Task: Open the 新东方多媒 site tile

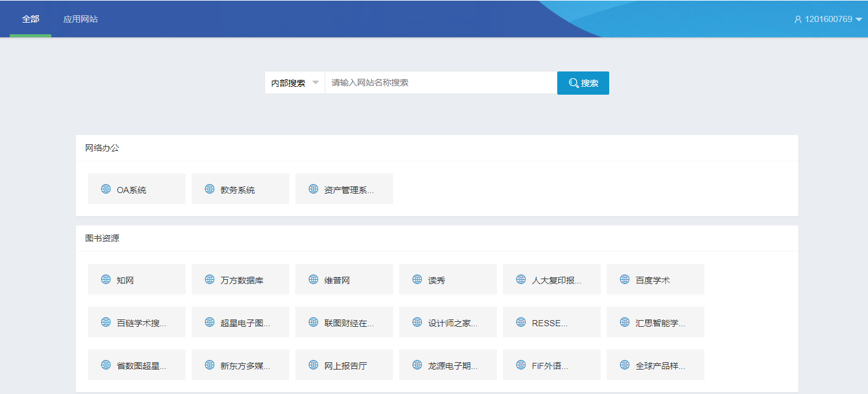Action: coord(240,365)
